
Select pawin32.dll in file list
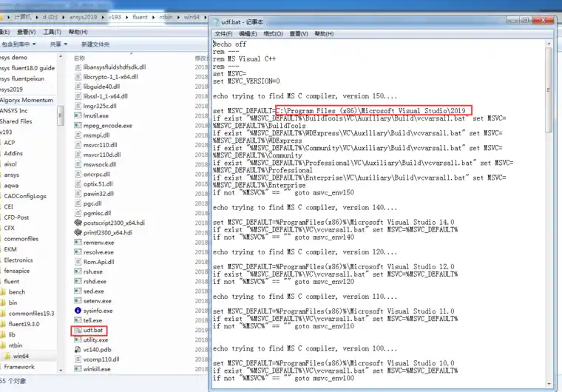pos(98,194)
